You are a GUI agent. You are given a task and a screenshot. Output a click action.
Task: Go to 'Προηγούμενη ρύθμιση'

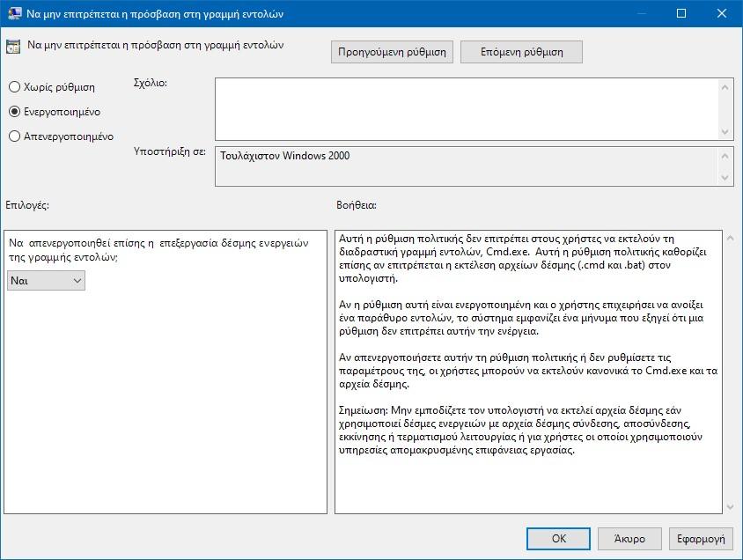[x=392, y=52]
